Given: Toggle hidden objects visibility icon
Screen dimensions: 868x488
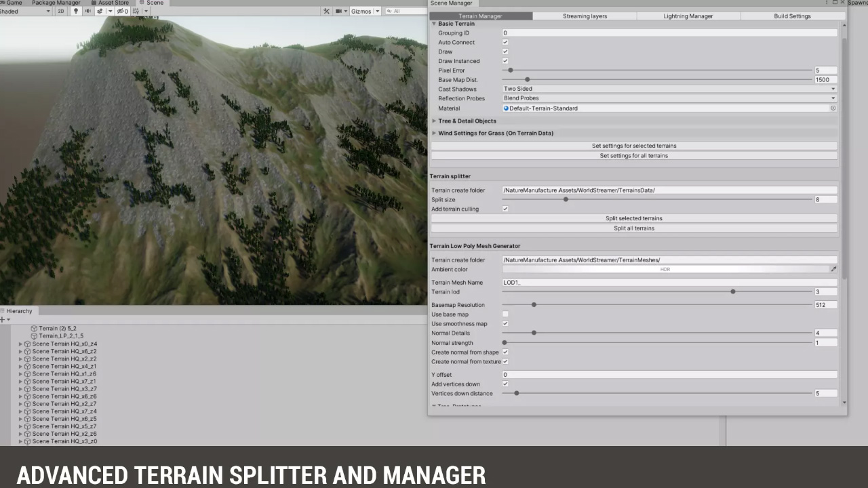Looking at the screenshot, I should pos(123,11).
